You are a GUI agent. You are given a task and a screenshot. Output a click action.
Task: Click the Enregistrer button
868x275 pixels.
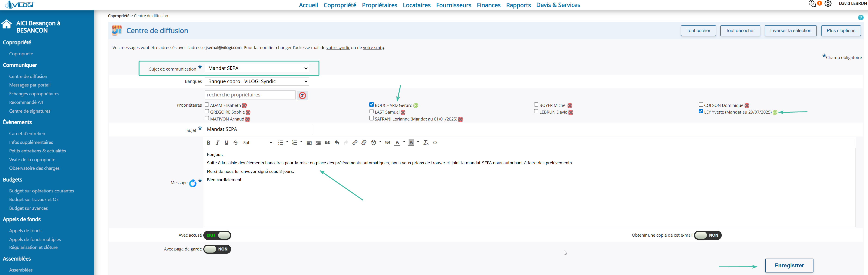point(789,266)
